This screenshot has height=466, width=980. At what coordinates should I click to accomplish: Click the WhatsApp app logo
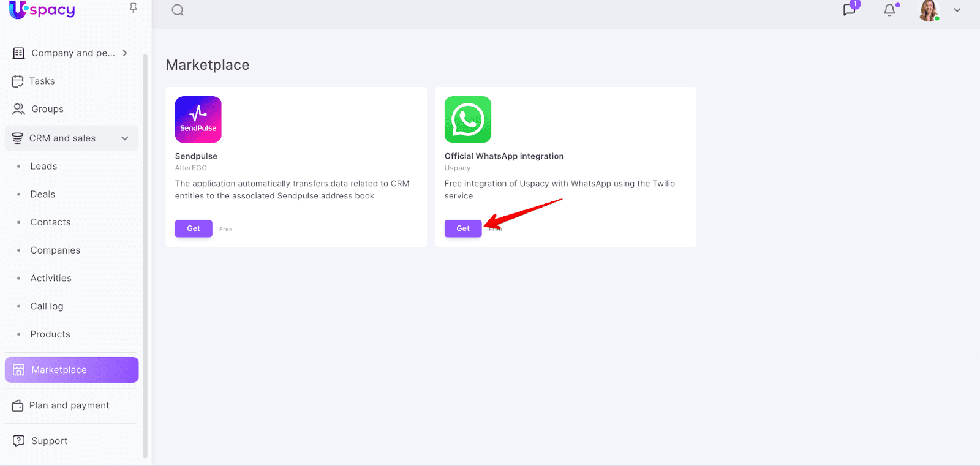(468, 119)
